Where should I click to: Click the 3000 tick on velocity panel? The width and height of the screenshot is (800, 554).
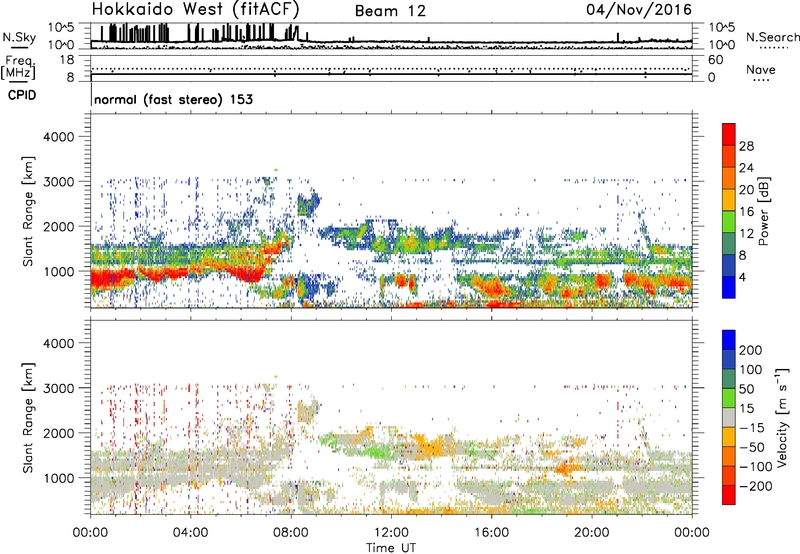(58, 388)
